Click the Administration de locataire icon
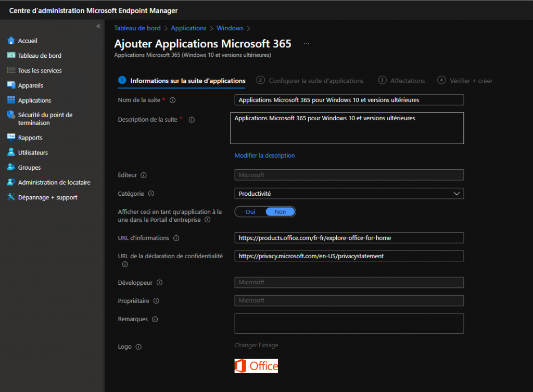The width and height of the screenshot is (533, 392). click(11, 182)
